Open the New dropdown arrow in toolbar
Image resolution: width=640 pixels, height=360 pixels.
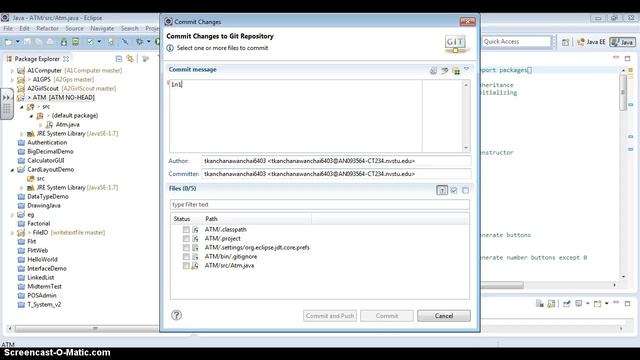tap(18, 42)
